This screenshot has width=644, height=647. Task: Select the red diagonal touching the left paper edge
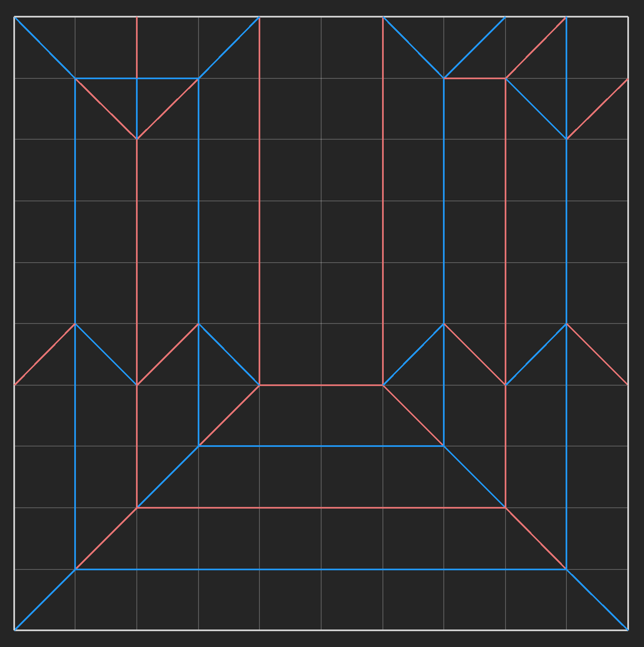pos(45,354)
